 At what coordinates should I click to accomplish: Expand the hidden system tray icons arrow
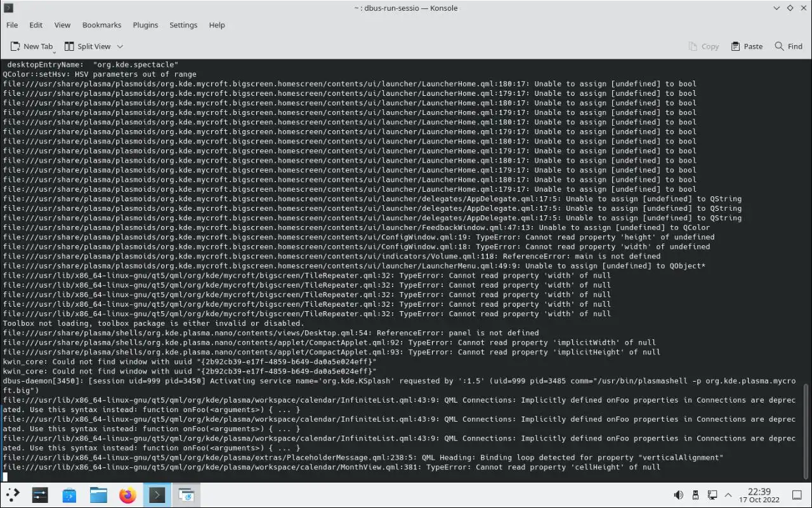click(728, 495)
